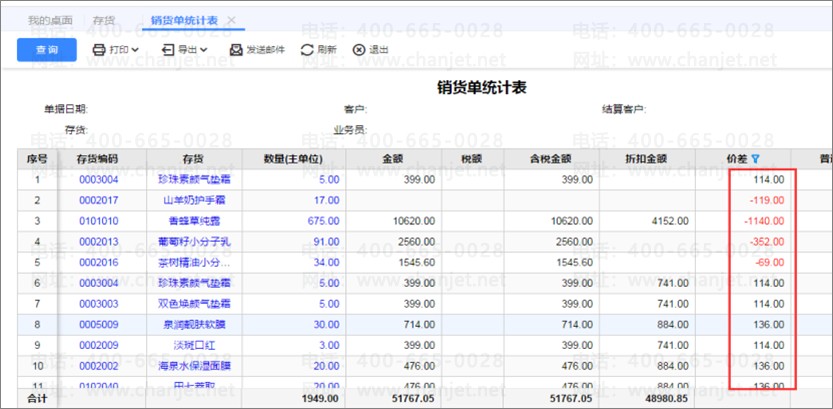The width and height of the screenshot is (833, 409).
Task: Switch to the 我的桌面 tab
Action: [x=50, y=20]
